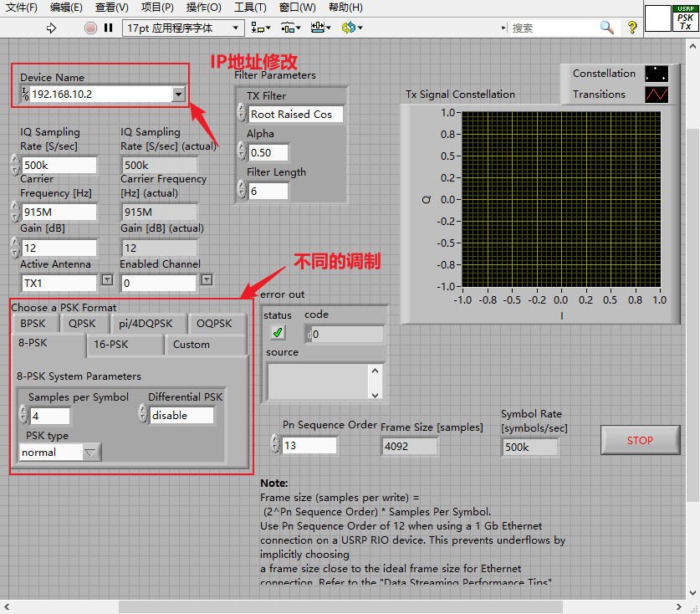Toggle the error out status indicator
This screenshot has height=614, width=700.
click(278, 332)
